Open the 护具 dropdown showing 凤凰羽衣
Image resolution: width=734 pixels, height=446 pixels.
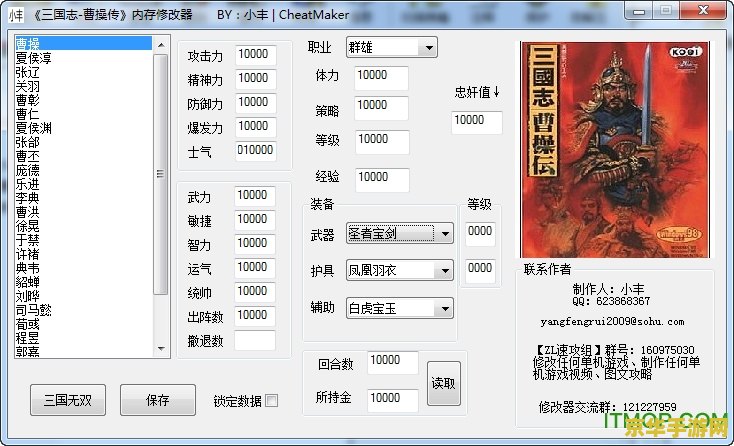click(400, 270)
